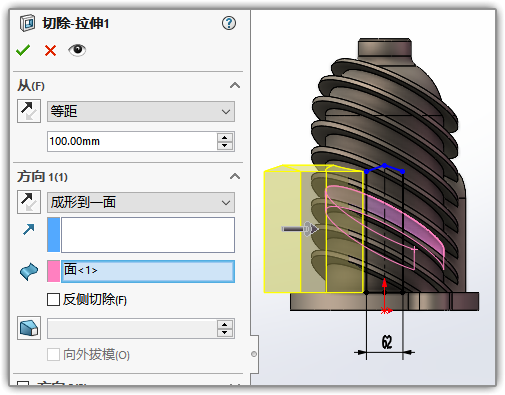Click the pink color swatch by 面<1>

coord(54,271)
